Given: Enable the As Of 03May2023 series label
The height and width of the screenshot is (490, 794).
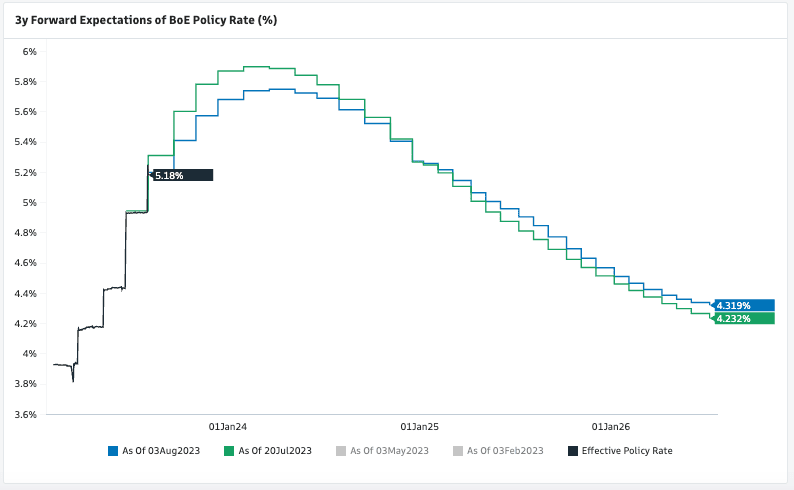Looking at the screenshot, I should click(x=391, y=451).
